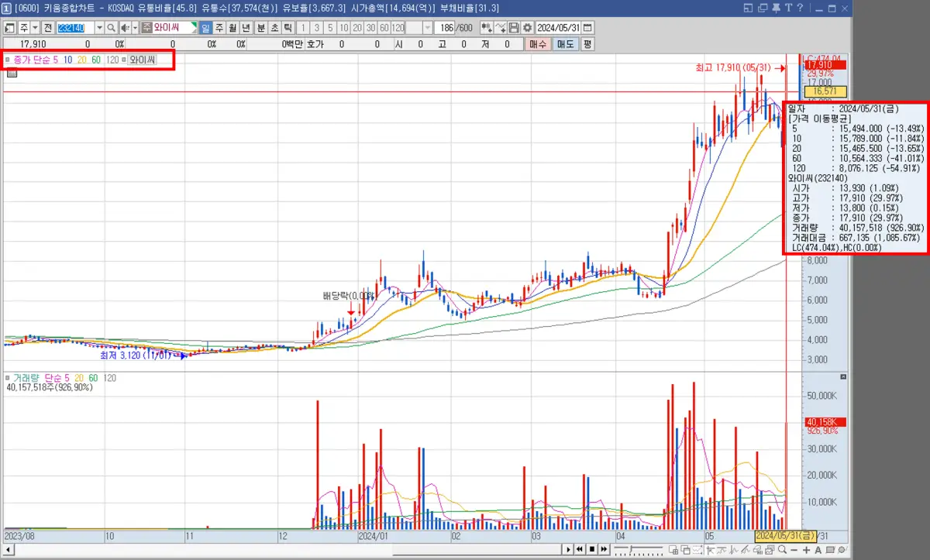Select the second (초) period toggle

(x=274, y=27)
